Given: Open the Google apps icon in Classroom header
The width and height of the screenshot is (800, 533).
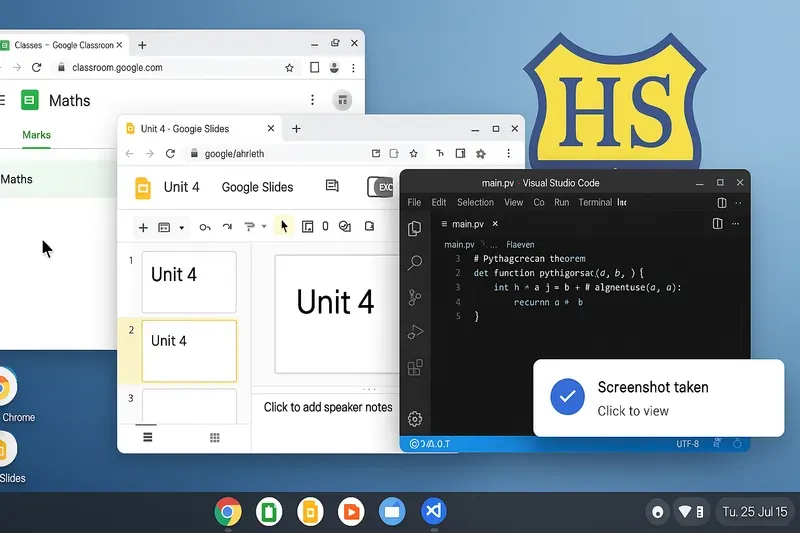Looking at the screenshot, I should (342, 100).
